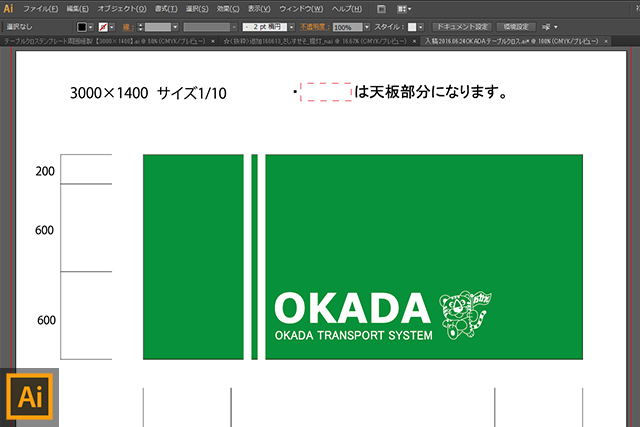Screen dimensions: 640x427
Task: Click the lower 600 dimension label
Action: pyautogui.click(x=47, y=320)
